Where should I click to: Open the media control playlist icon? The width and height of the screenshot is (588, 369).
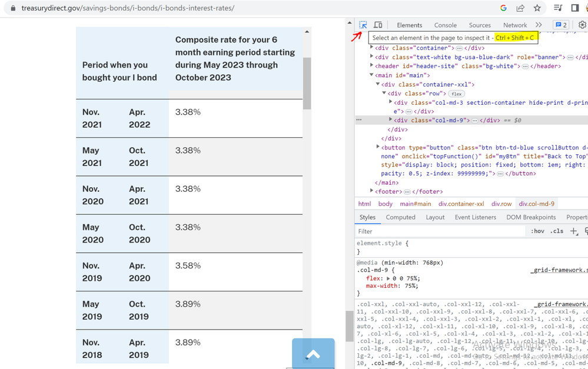click(558, 8)
